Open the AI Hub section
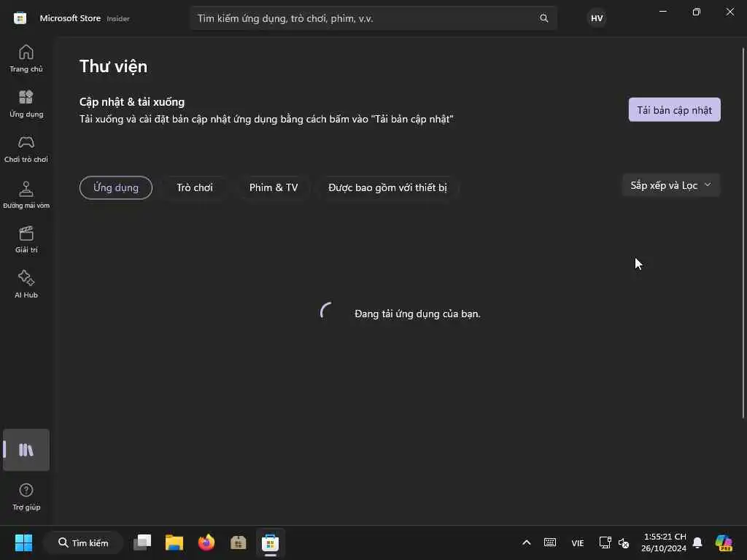This screenshot has width=747, height=560. pos(26,285)
